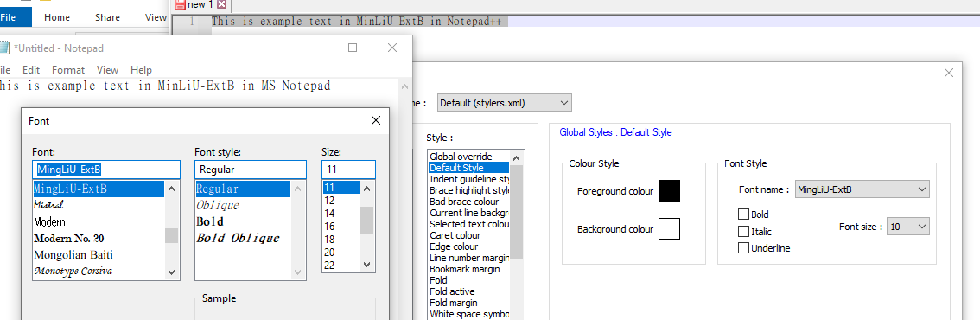Close the Font dialog
Screen dimensions: 980x320
click(x=376, y=120)
